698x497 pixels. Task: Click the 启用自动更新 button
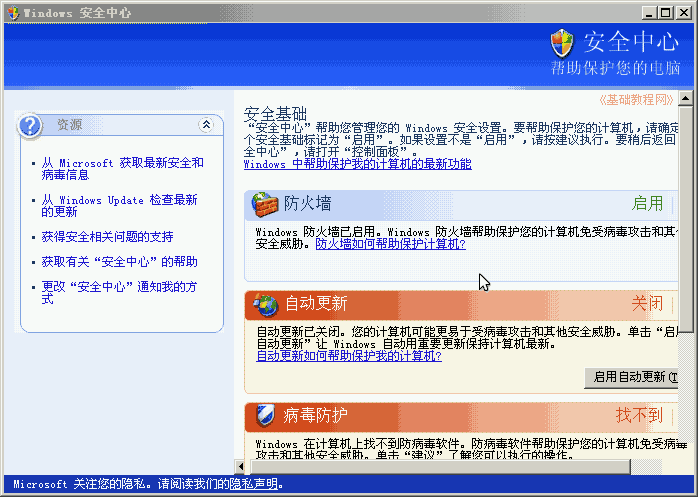[x=631, y=378]
